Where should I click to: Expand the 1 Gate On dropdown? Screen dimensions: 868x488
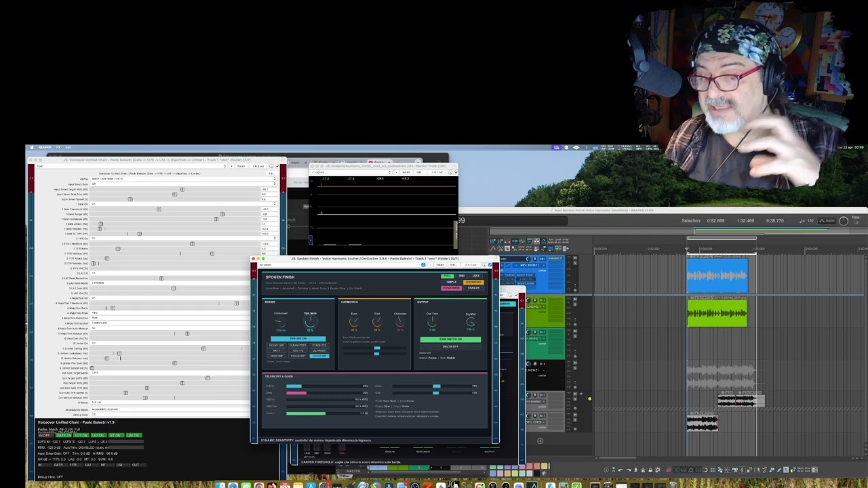point(184,204)
